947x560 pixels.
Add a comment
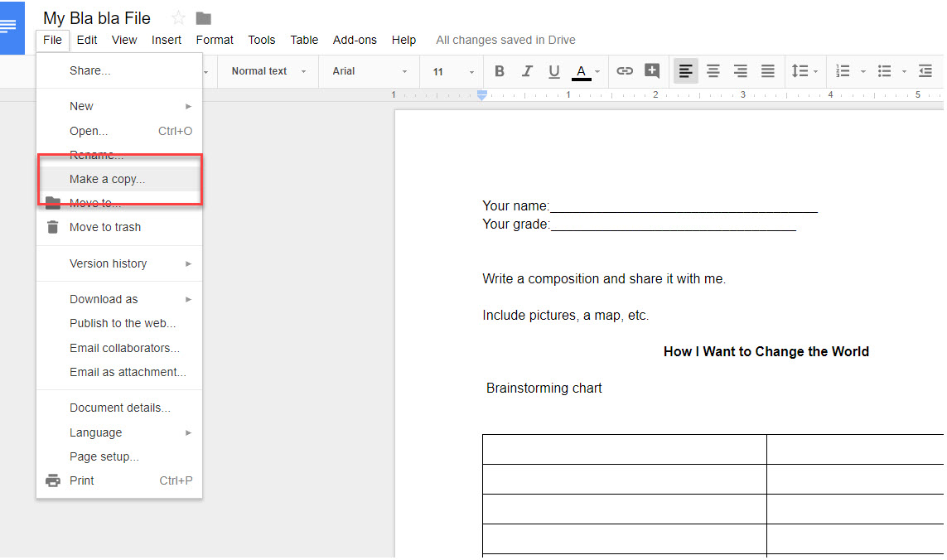point(652,71)
